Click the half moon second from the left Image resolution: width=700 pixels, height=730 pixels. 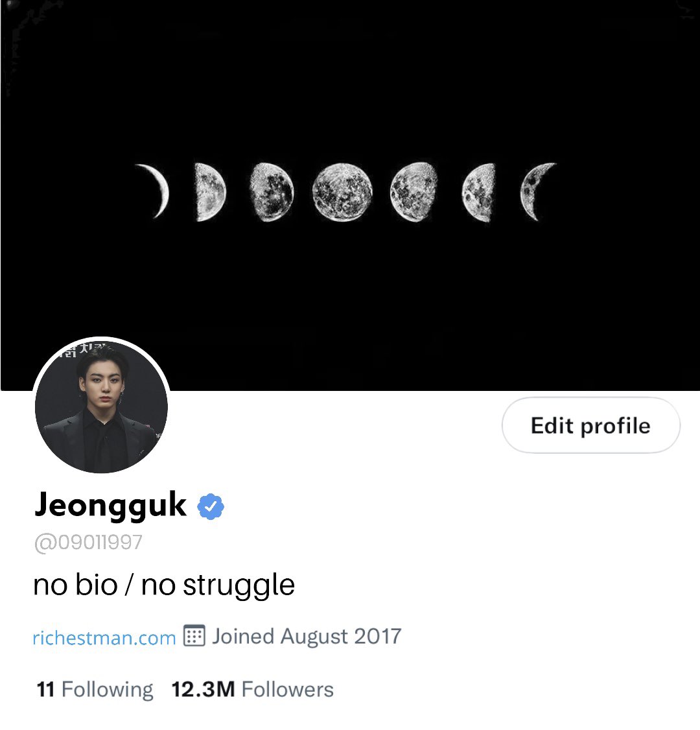coord(210,192)
